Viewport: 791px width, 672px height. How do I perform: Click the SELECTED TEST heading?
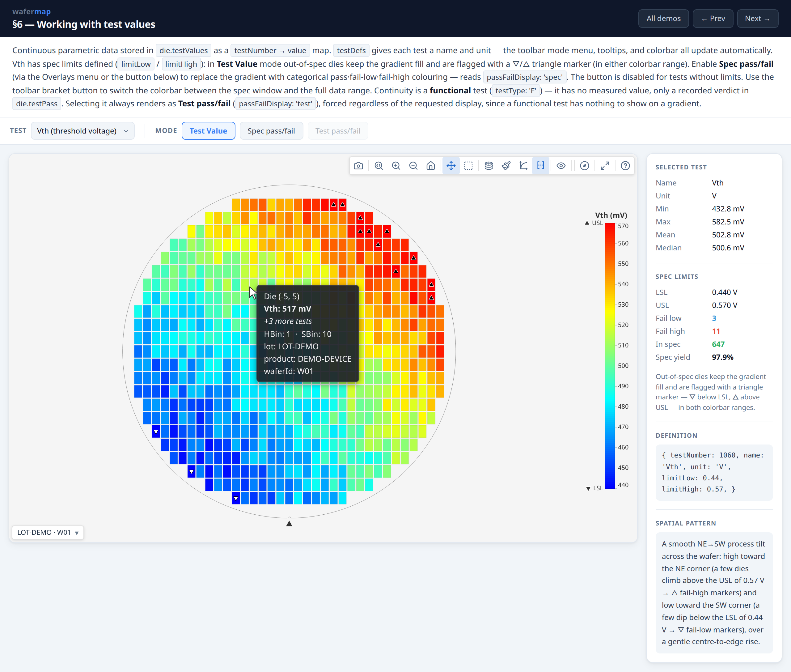tap(681, 167)
